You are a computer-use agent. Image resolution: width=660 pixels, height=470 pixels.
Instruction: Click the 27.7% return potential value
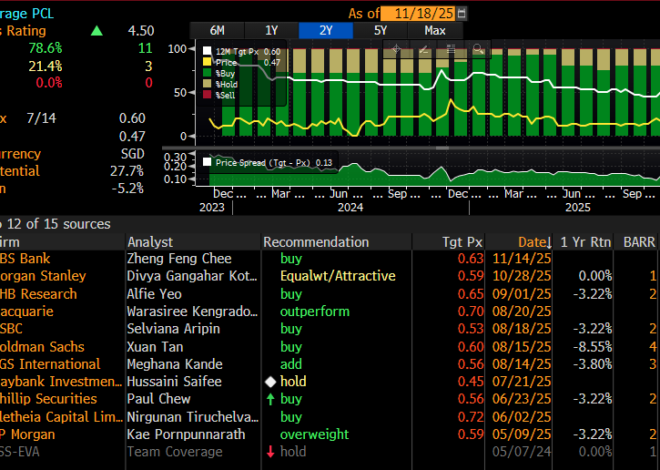127,171
